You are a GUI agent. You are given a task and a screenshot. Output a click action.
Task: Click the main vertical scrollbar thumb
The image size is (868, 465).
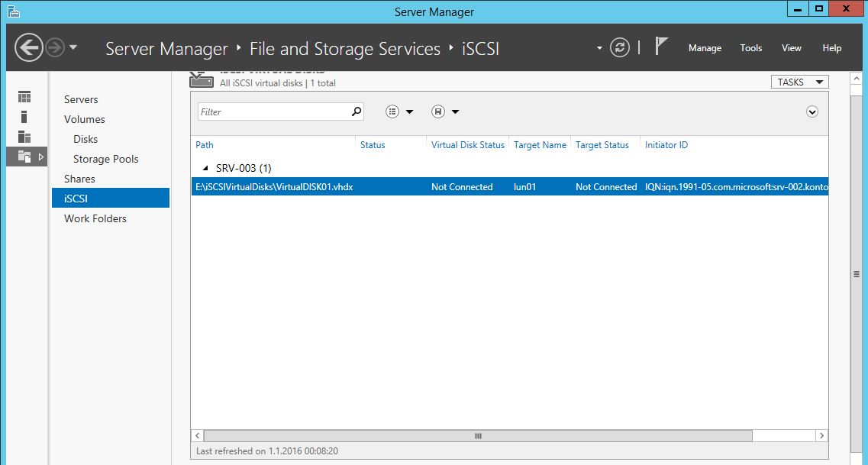(855, 275)
